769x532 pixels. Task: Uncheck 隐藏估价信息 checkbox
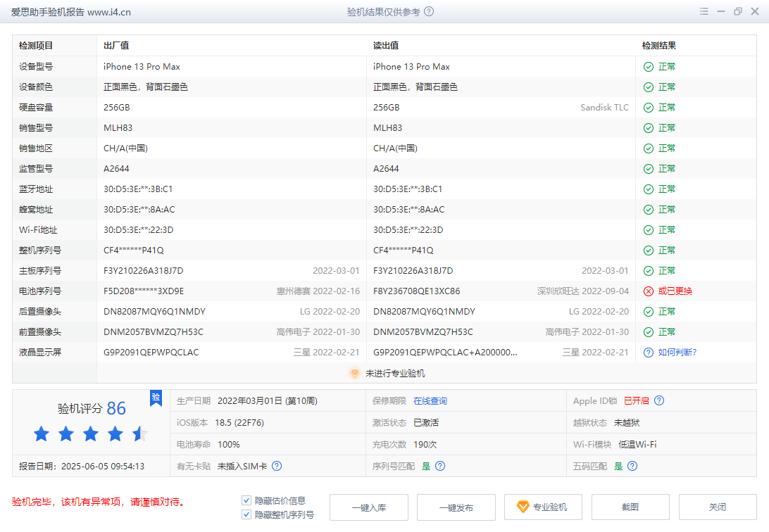pyautogui.click(x=246, y=500)
